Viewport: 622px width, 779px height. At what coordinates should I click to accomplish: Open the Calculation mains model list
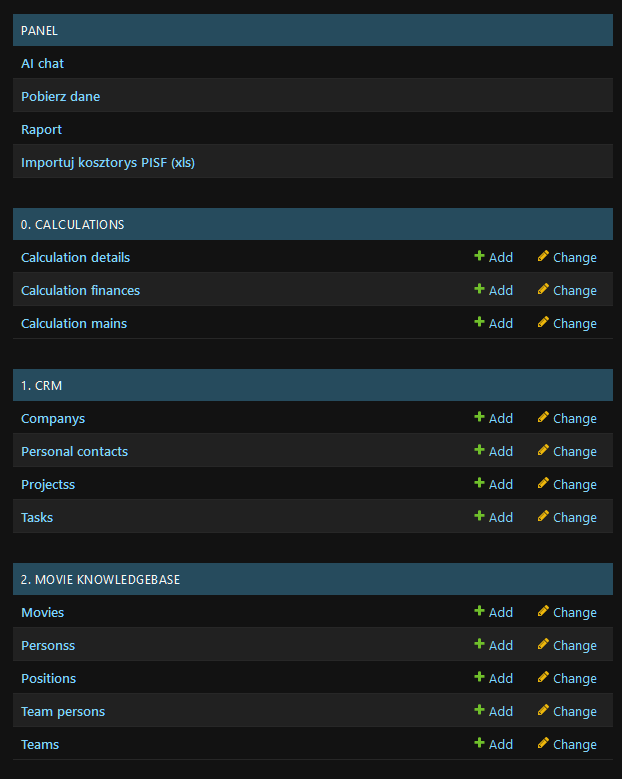click(x=74, y=323)
